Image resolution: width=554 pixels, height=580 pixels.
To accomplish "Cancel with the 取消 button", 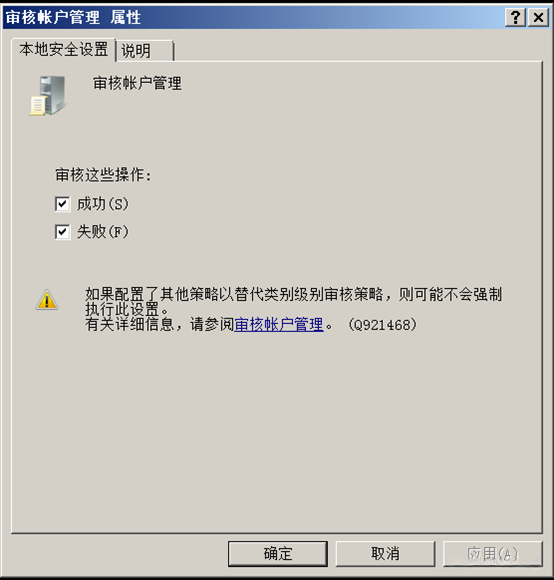I will coord(385,554).
